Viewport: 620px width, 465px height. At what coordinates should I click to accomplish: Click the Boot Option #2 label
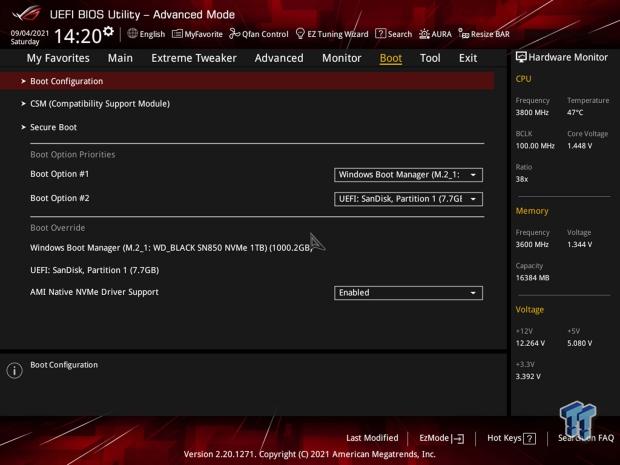click(x=60, y=198)
